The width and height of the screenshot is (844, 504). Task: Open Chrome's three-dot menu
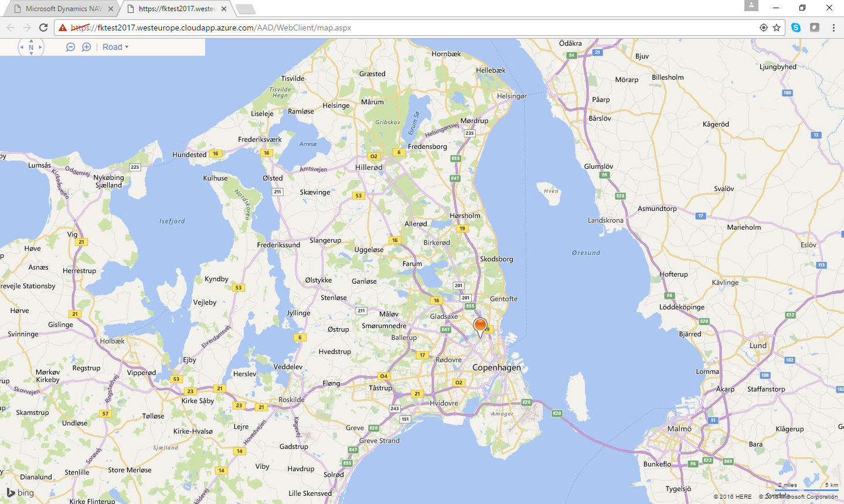pyautogui.click(x=833, y=28)
